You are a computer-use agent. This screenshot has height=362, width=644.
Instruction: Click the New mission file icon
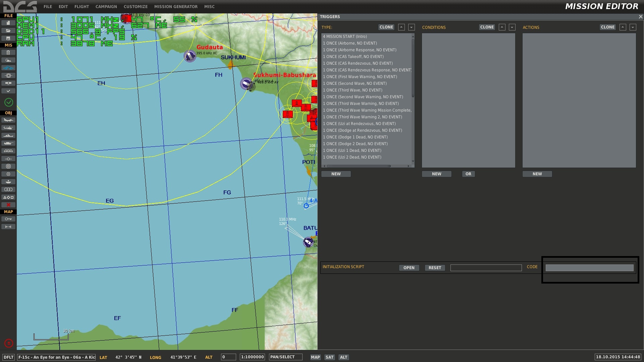(x=8, y=23)
